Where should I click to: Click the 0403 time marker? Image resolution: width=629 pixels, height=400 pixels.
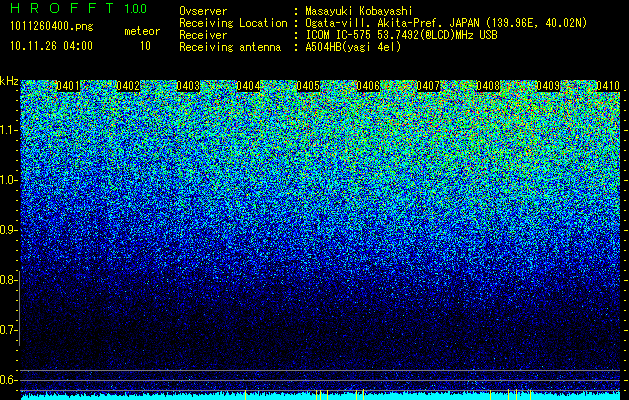click(x=188, y=86)
